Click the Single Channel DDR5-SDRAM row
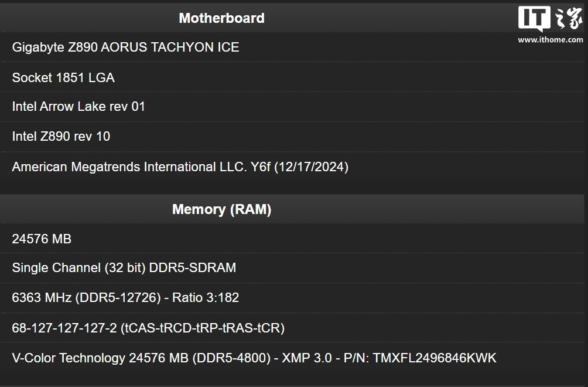The width and height of the screenshot is (588, 387). [124, 268]
